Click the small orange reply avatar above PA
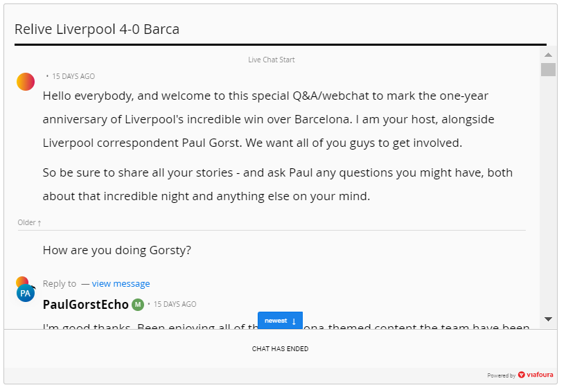Image resolution: width=566 pixels, height=392 pixels. pyautogui.click(x=22, y=281)
